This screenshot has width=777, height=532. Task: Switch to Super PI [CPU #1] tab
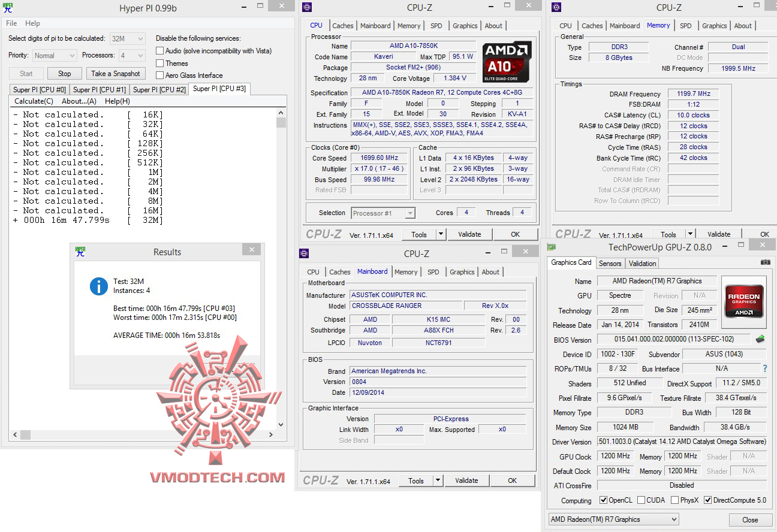point(100,90)
